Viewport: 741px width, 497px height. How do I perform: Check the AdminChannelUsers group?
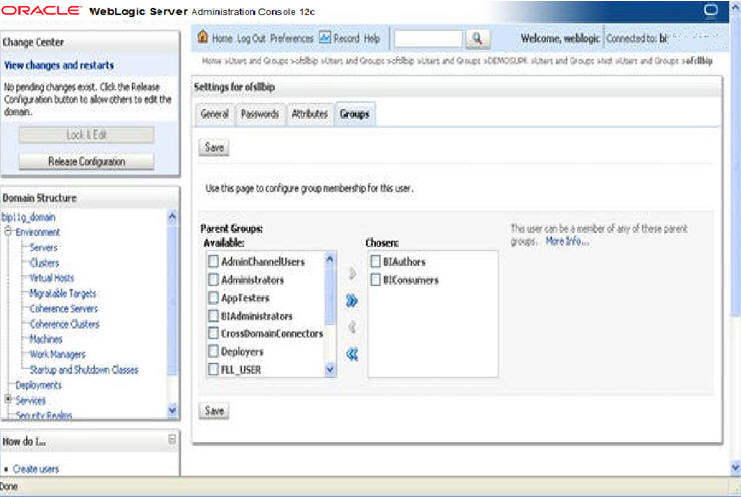(x=214, y=262)
